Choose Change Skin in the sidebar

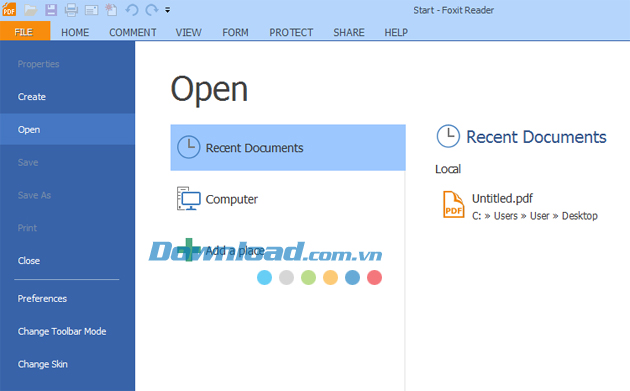[x=68, y=364]
